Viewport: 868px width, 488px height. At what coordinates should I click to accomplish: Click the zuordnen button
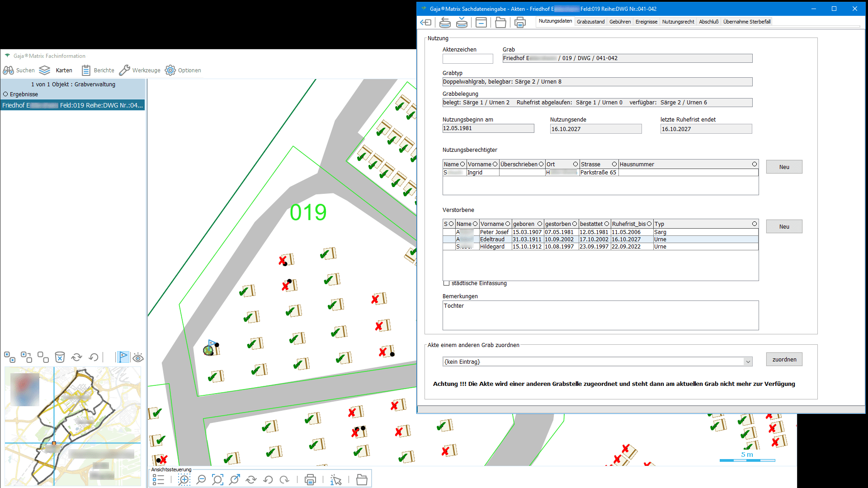[x=784, y=360]
